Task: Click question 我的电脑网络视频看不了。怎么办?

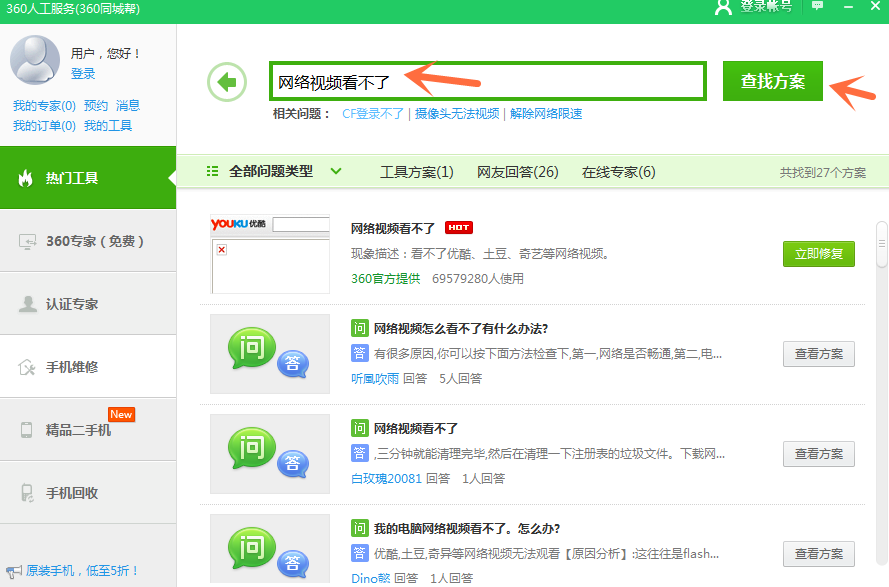Action: (467, 529)
